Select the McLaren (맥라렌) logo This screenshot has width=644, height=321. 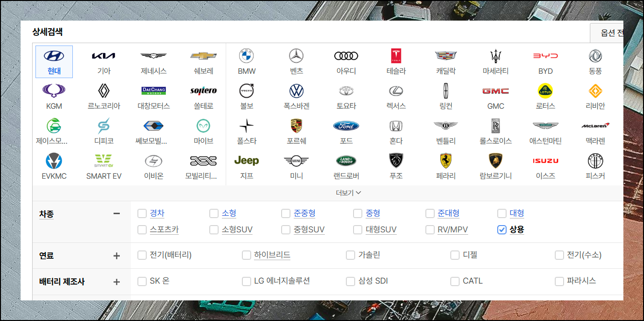(595, 126)
